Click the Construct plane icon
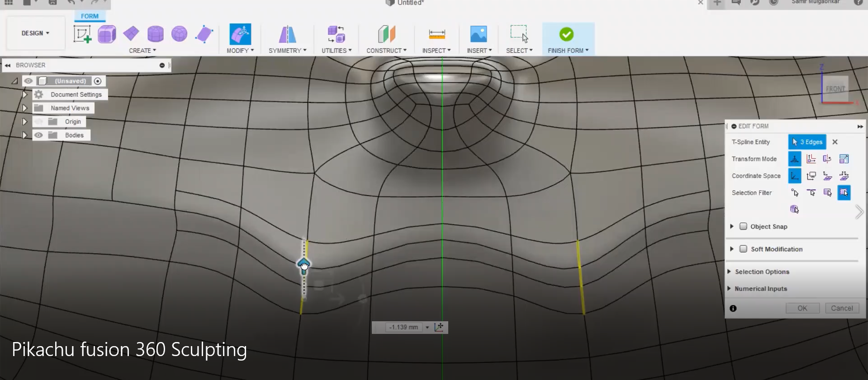Screen dimensions: 868x380 tap(386, 34)
